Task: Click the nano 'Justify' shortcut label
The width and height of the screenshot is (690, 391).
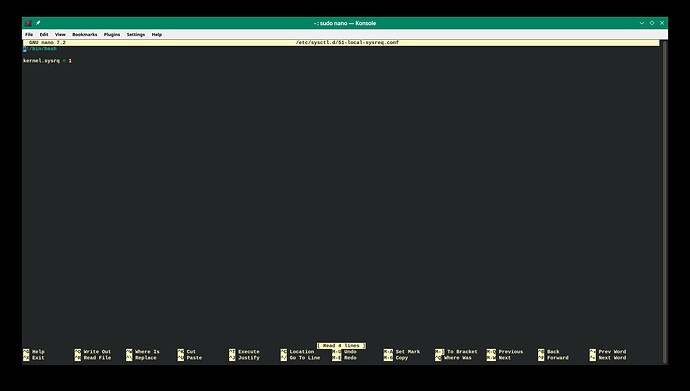Action: pyautogui.click(x=249, y=358)
